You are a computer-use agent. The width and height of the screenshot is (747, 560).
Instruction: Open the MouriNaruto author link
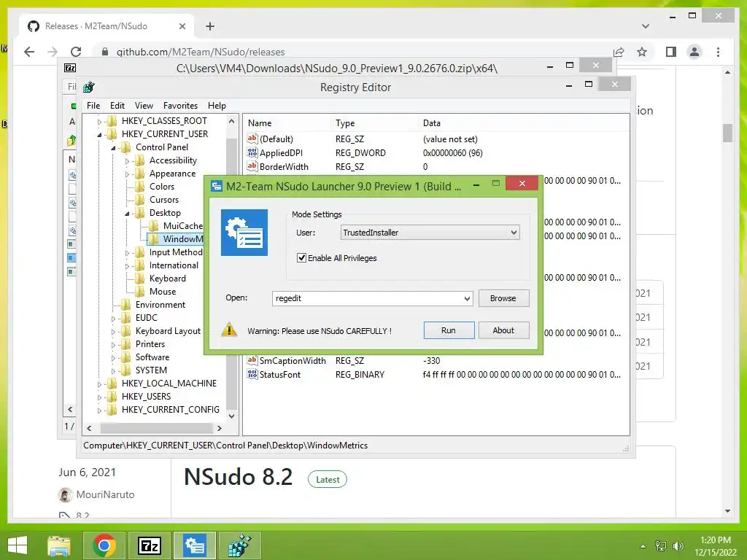coord(105,494)
